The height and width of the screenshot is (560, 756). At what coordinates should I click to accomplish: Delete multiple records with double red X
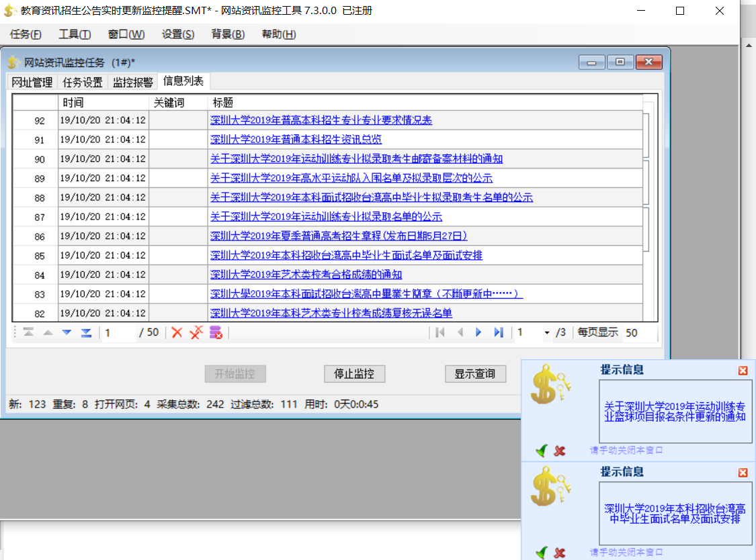196,332
